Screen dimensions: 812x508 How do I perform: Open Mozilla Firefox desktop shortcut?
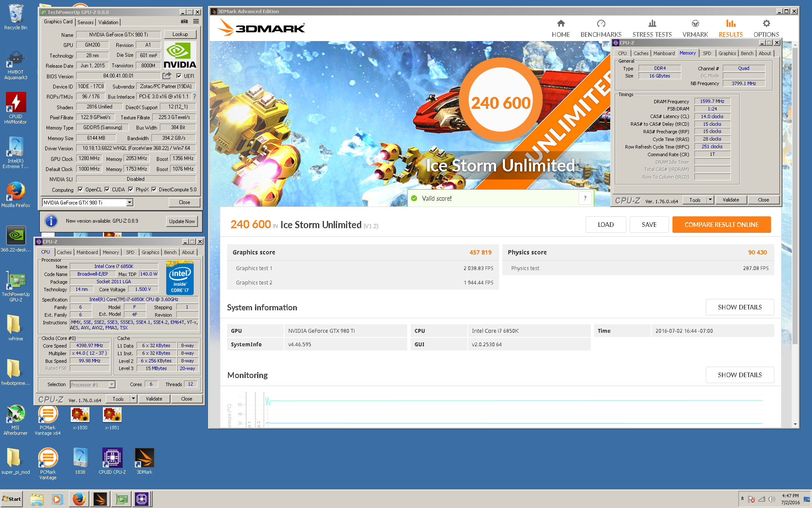[16, 195]
